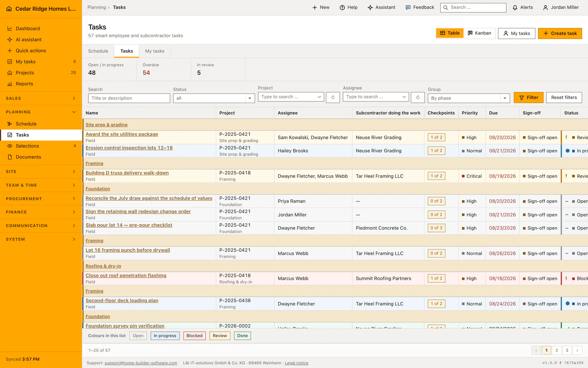The width and height of the screenshot is (588, 368).
Task: Click the Title or description search field
Action: 129,98
